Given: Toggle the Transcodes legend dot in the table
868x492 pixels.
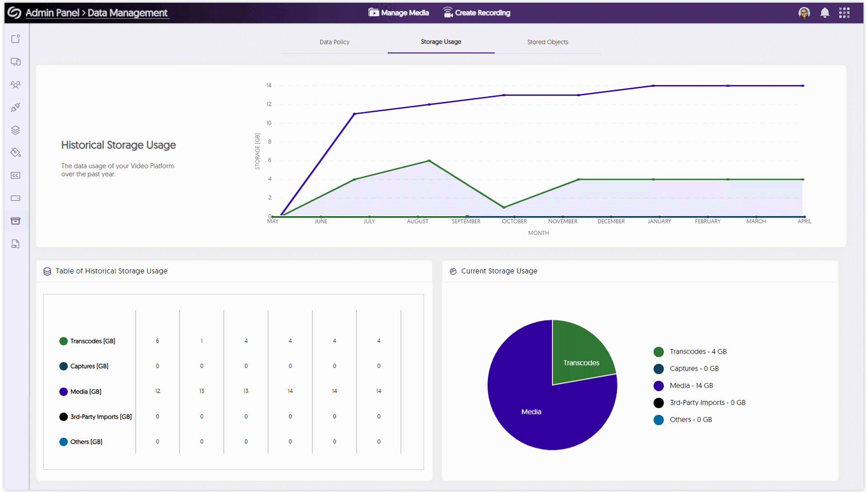Looking at the screenshot, I should (63, 341).
